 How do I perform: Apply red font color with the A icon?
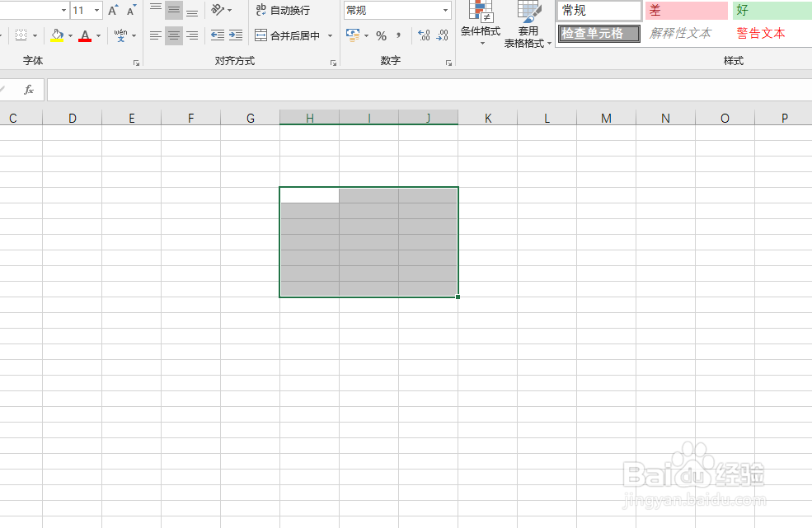pos(86,35)
